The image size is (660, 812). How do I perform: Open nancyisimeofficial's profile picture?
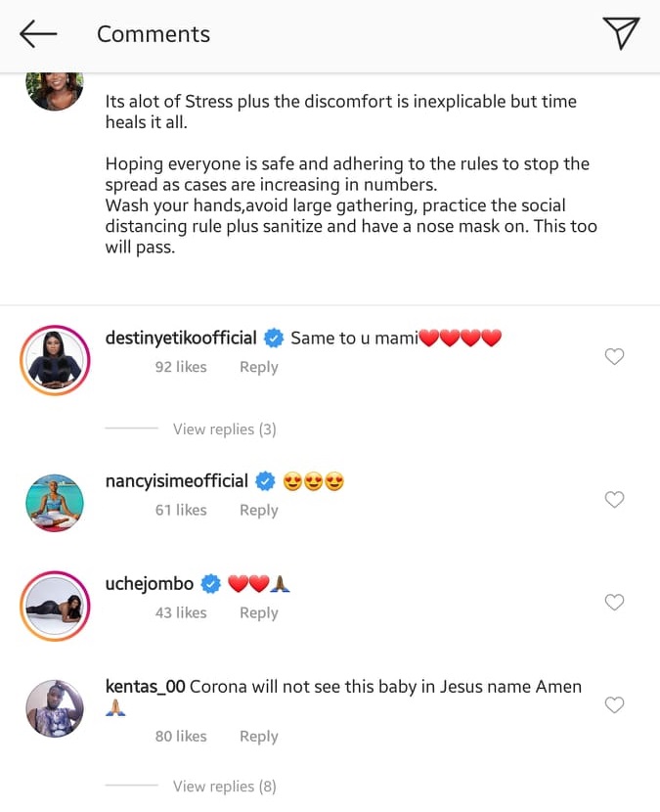tap(55, 502)
